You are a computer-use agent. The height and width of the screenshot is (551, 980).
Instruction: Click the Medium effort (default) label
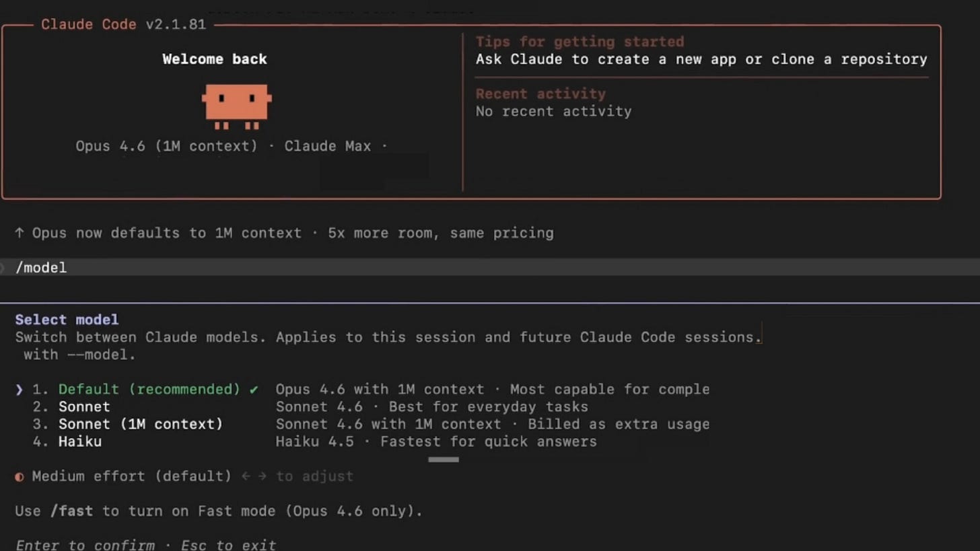[x=132, y=476]
